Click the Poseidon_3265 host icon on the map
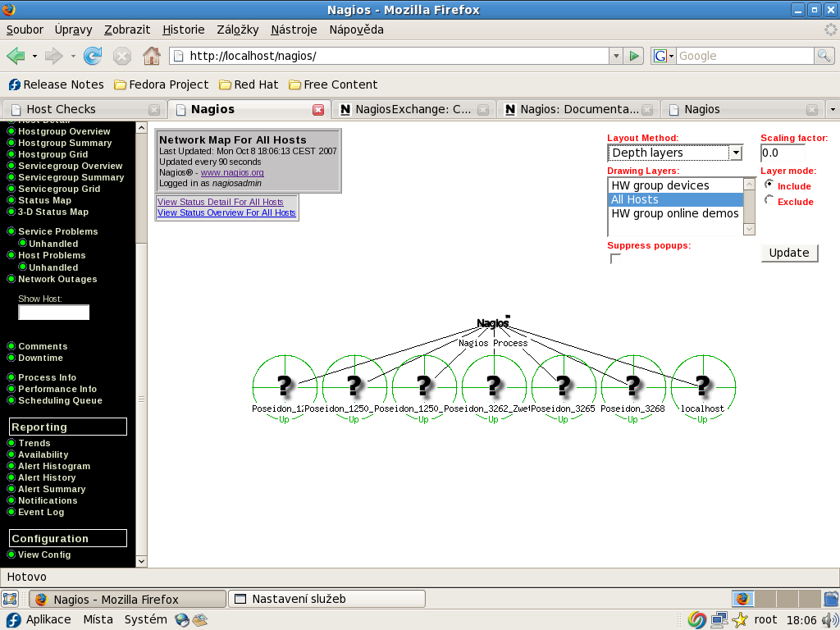Image resolution: width=840 pixels, height=630 pixels. pyautogui.click(x=563, y=386)
